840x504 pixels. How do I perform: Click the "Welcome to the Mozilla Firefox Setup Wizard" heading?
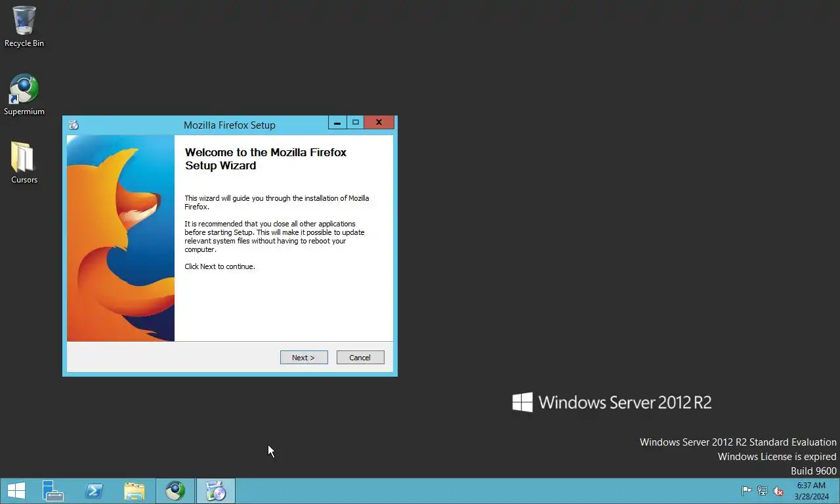pyautogui.click(x=266, y=159)
